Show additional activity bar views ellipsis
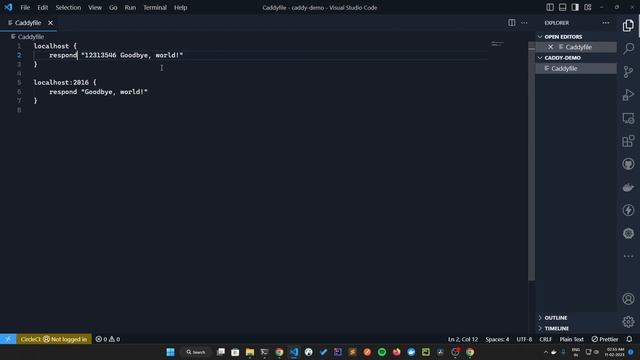640x360 pixels. 628,256
